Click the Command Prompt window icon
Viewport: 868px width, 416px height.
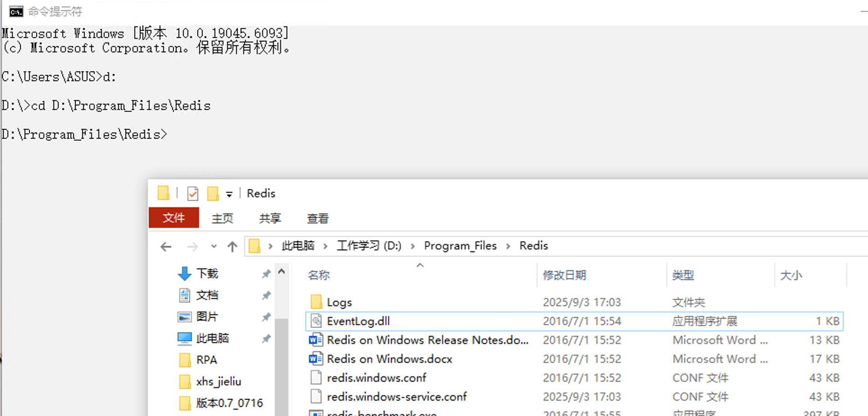pos(16,11)
